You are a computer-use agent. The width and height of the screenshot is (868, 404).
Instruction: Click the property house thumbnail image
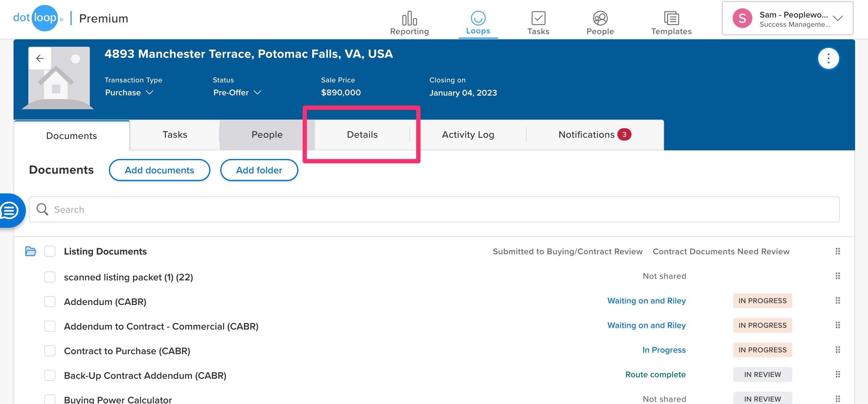58,78
